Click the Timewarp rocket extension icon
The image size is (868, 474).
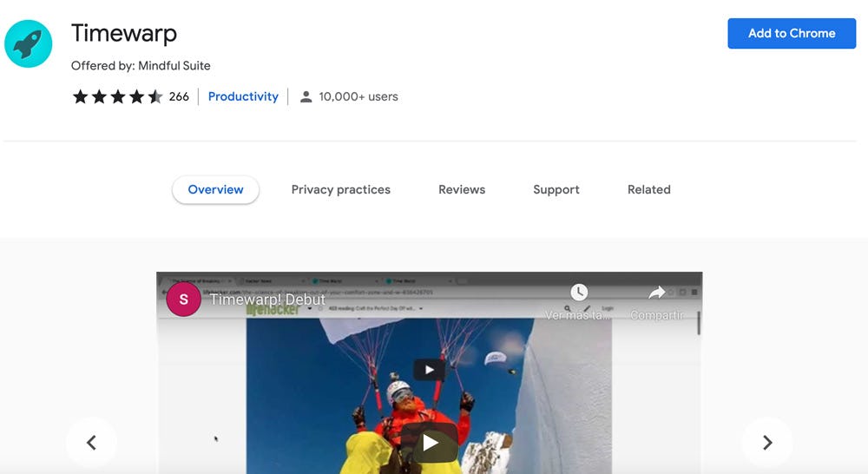(29, 43)
